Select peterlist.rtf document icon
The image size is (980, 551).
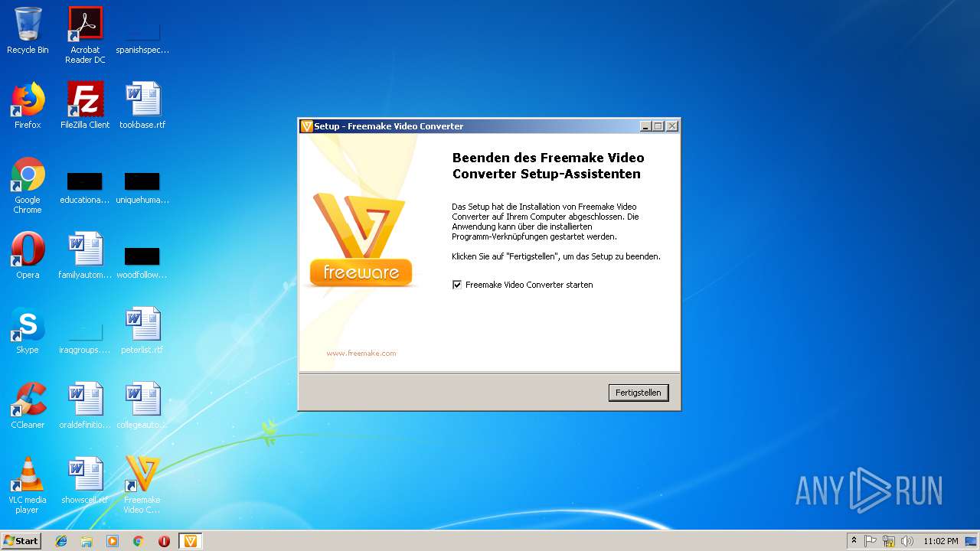point(142,331)
